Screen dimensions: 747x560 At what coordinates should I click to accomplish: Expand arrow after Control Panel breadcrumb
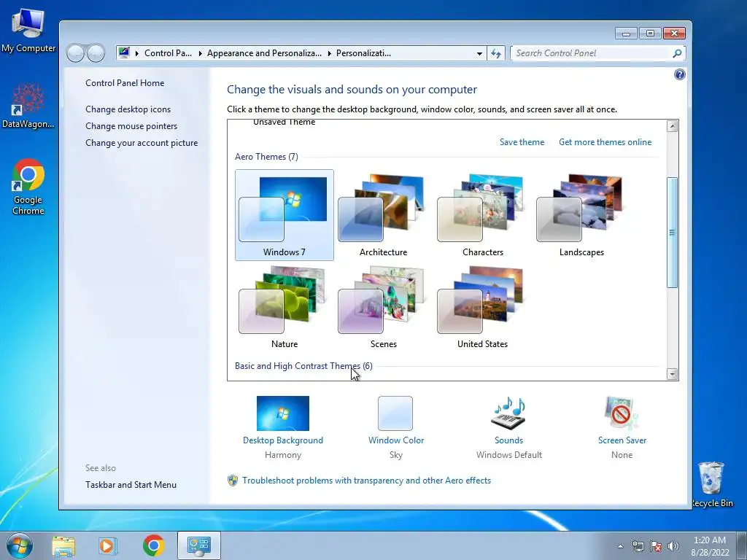click(200, 53)
